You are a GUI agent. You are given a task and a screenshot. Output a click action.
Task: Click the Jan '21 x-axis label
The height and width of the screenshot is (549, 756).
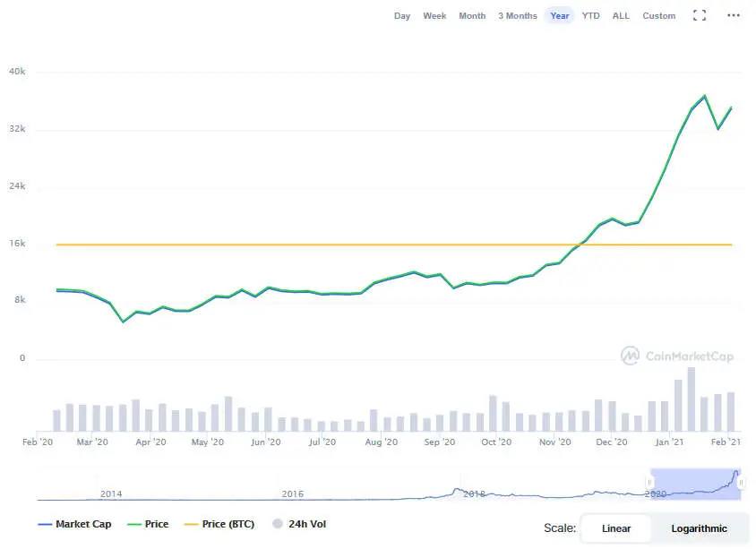pos(669,442)
